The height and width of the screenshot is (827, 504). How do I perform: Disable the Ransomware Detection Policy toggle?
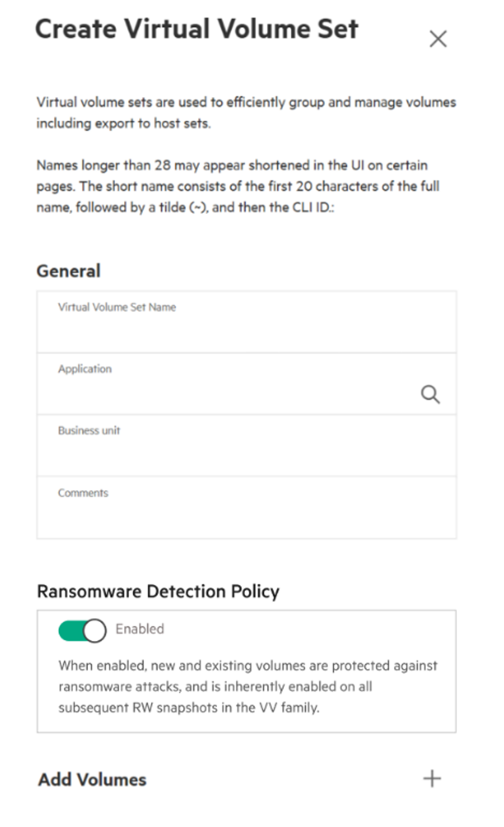tap(82, 630)
